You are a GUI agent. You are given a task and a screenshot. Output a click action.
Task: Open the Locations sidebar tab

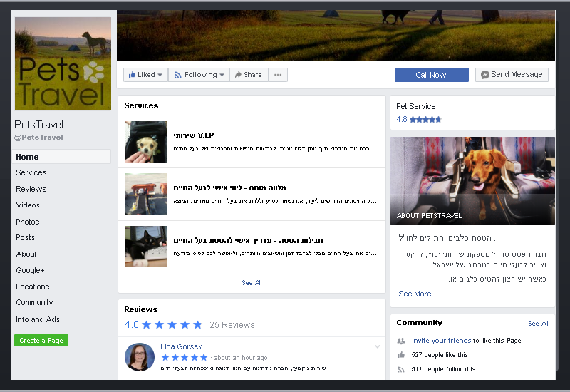tap(33, 287)
